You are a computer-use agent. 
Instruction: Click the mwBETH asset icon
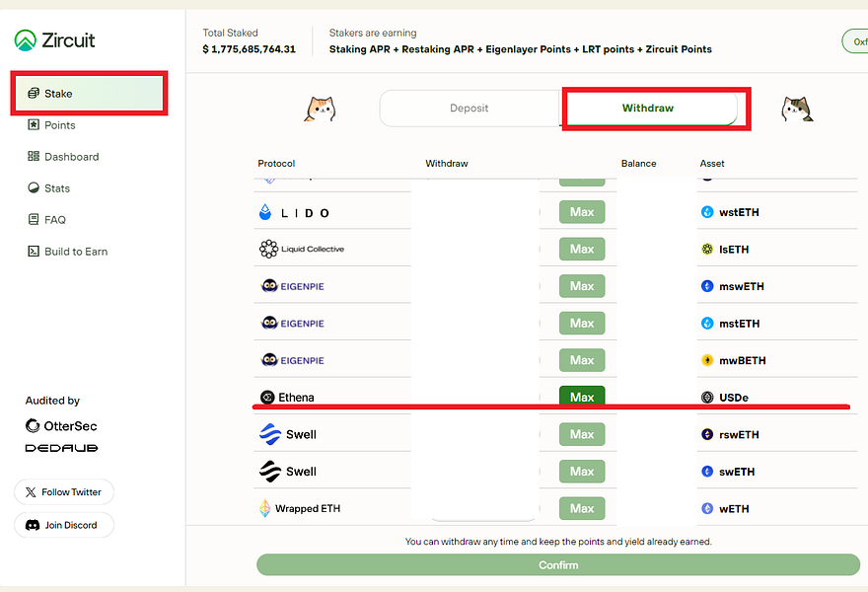(707, 360)
